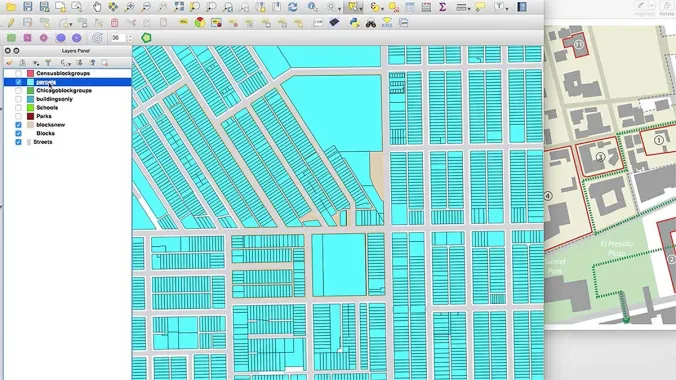Click the Toggle Editing pencil icon
Image resolution: width=676 pixels, height=380 pixels.
tap(11, 22)
